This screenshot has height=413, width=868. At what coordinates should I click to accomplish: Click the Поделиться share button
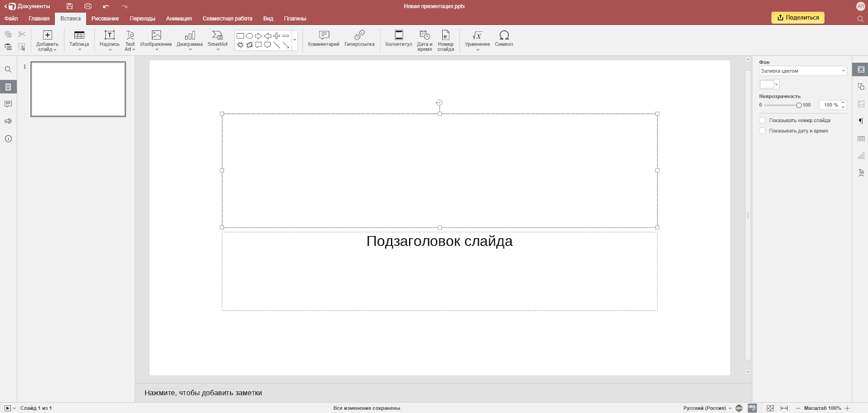[x=798, y=17]
